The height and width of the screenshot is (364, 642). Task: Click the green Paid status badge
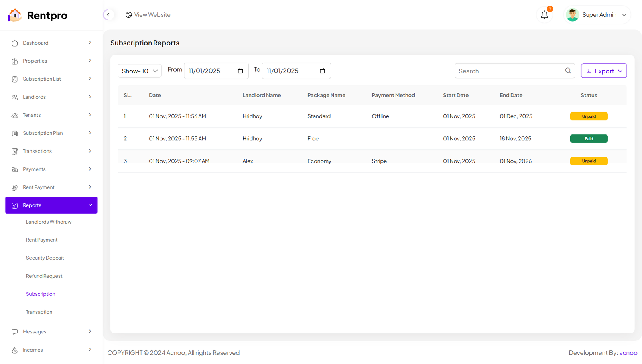pos(589,139)
